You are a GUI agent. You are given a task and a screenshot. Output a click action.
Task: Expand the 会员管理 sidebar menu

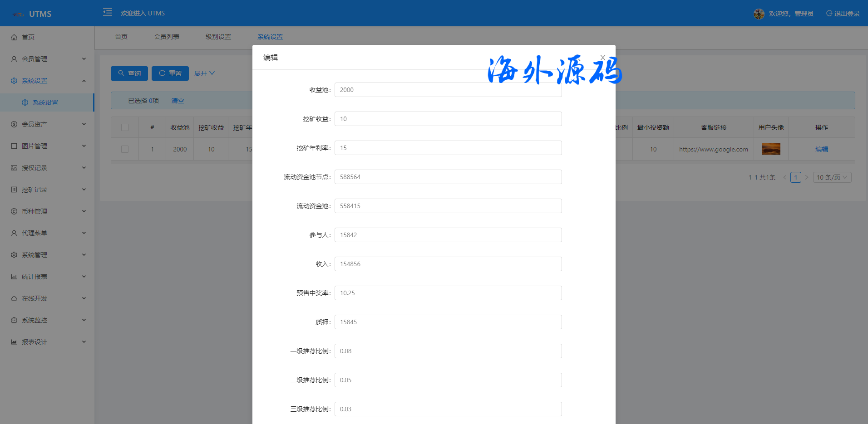point(47,59)
